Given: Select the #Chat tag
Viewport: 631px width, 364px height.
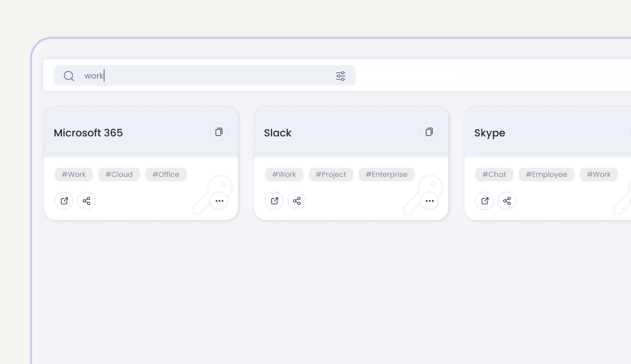Looking at the screenshot, I should [x=494, y=174].
